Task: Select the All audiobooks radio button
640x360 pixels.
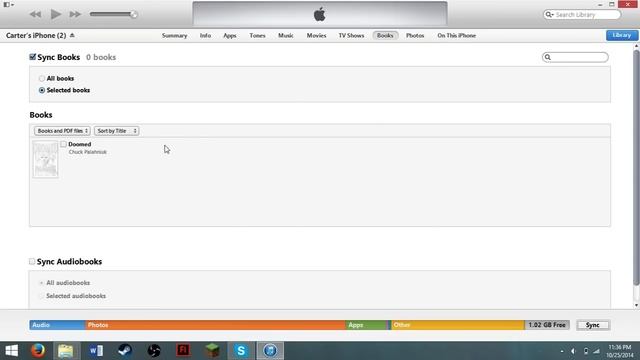Action: point(41,283)
